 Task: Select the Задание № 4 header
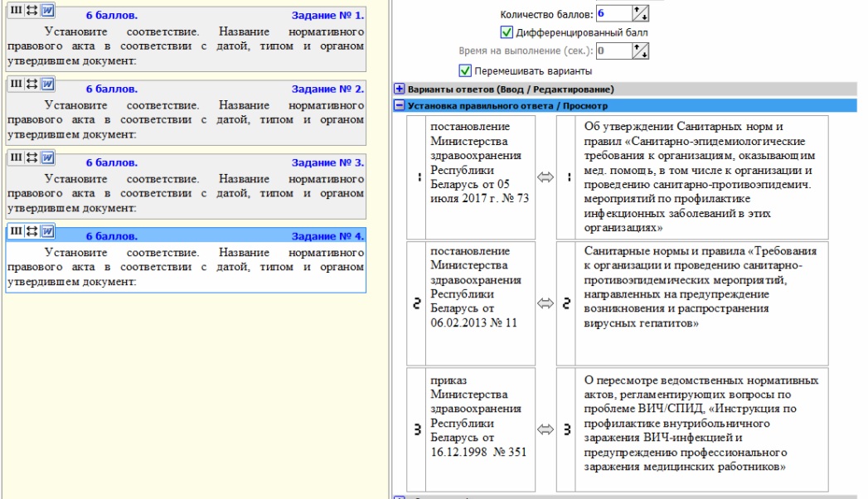point(327,236)
